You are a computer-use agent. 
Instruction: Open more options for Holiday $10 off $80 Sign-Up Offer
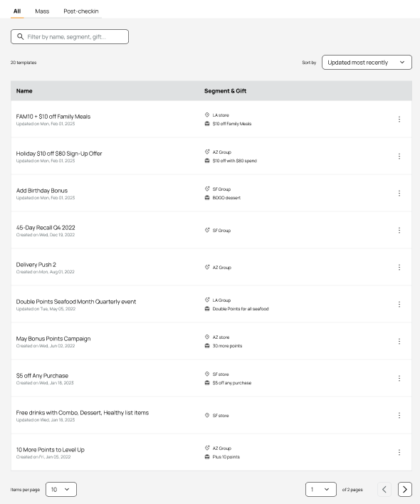tap(399, 156)
